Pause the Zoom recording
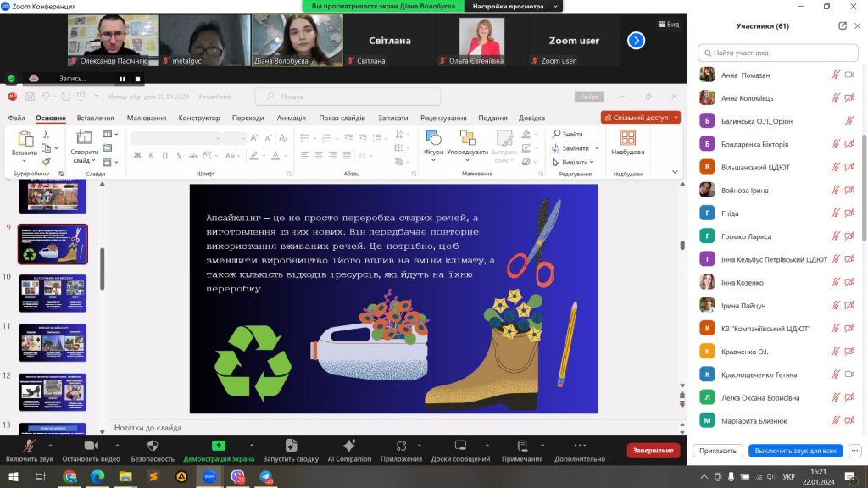 pos(122,79)
